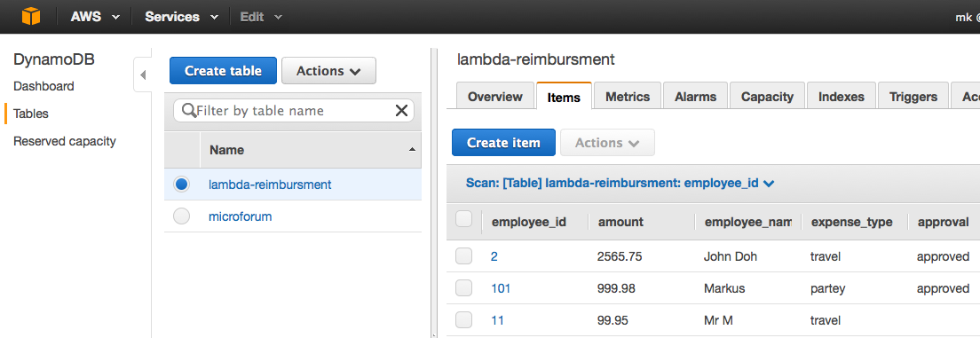Open item with employee_id 11
The image size is (980, 338).
pos(497,320)
